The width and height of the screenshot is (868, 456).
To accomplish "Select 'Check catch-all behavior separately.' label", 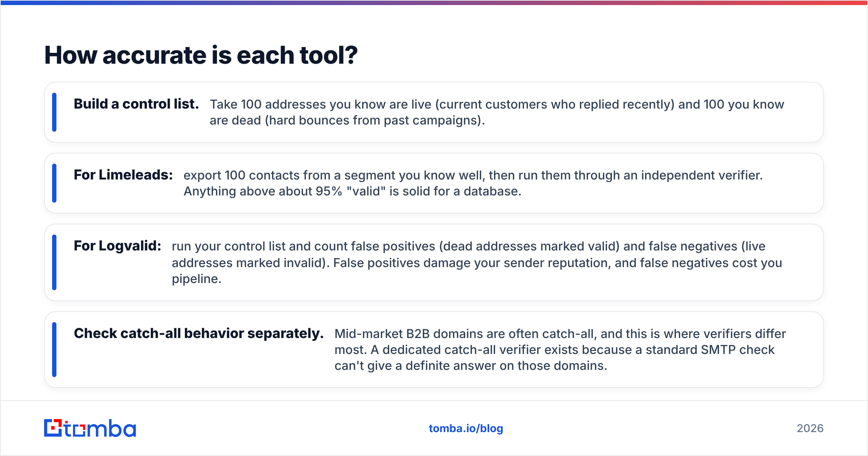I will (x=199, y=333).
